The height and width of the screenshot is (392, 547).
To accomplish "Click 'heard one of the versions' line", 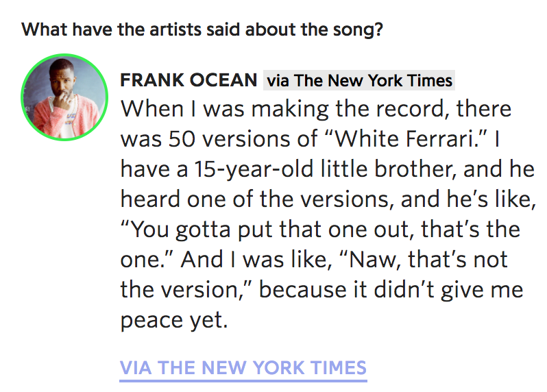I will pos(254,199).
